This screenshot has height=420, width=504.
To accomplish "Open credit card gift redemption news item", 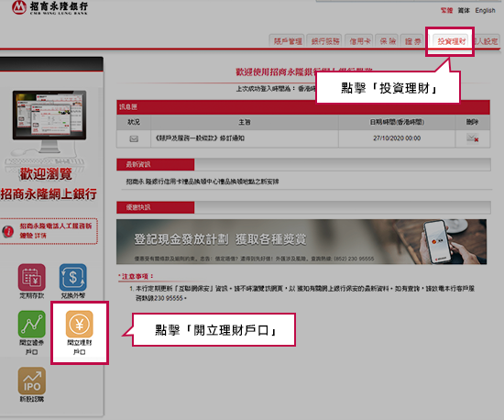I will 203,182.
